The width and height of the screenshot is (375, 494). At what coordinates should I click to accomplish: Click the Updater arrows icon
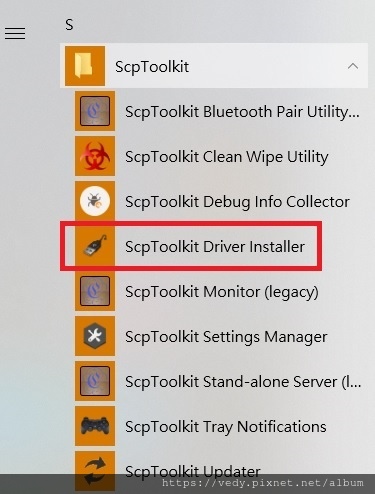[x=95, y=471]
